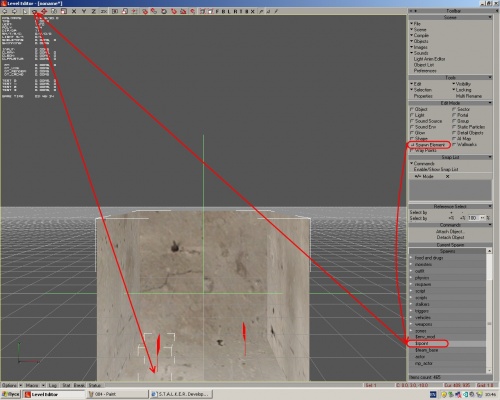This screenshot has height=400, width=500.
Task: Open the Visibility dropdown in Tools
Action: (462, 84)
